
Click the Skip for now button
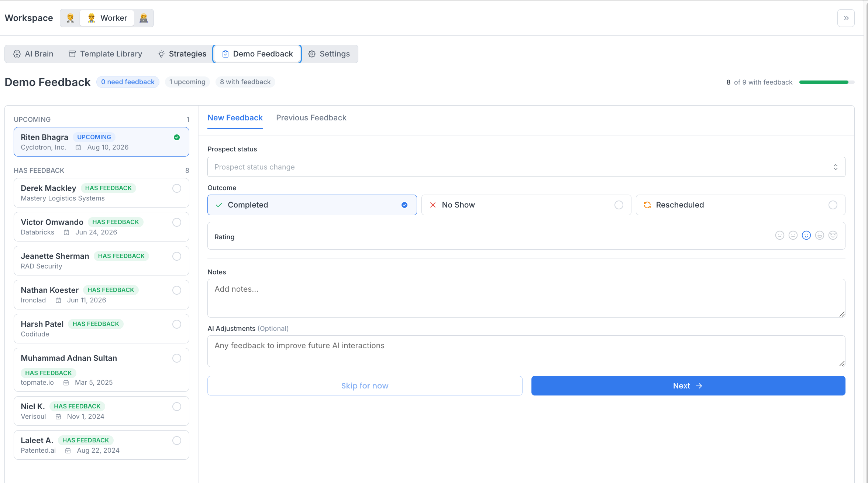pos(365,386)
